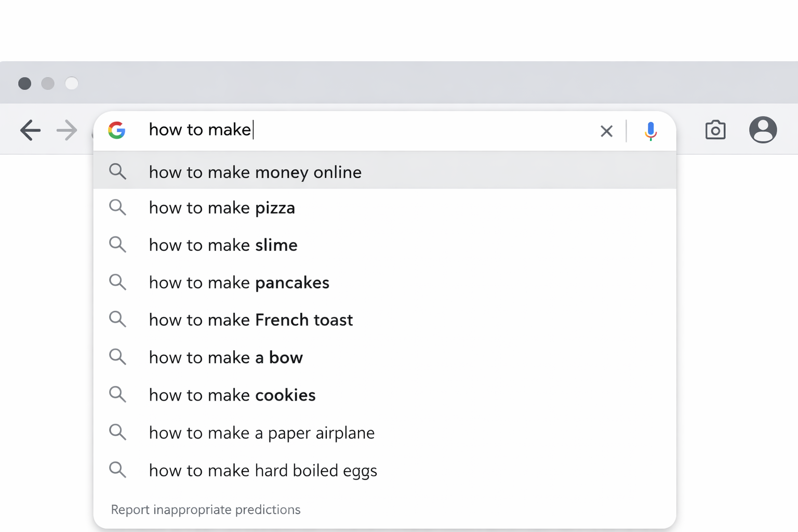Screen dimensions: 798x532
Task: Click the magnifier icon beside the slime suggestion
Action: (118, 245)
